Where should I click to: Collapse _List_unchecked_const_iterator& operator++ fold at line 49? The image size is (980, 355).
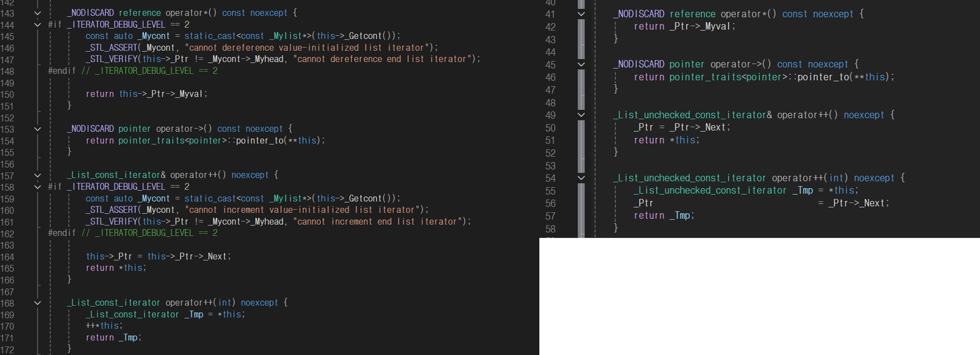(x=581, y=115)
